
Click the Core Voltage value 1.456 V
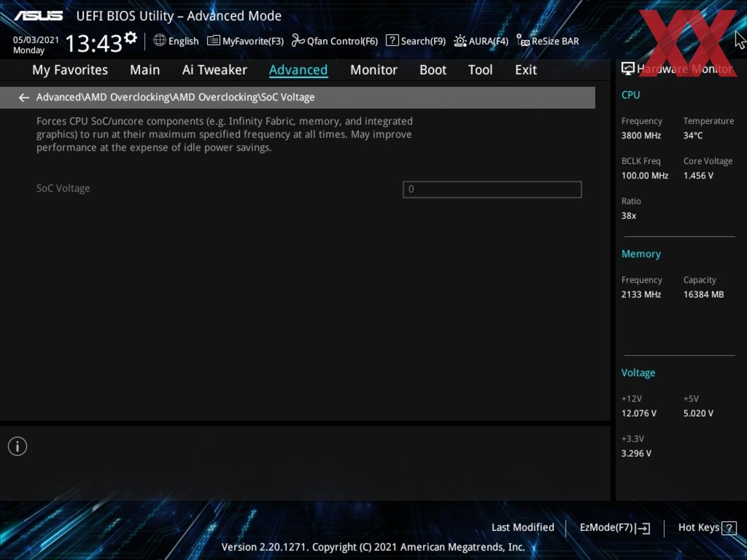click(x=698, y=176)
